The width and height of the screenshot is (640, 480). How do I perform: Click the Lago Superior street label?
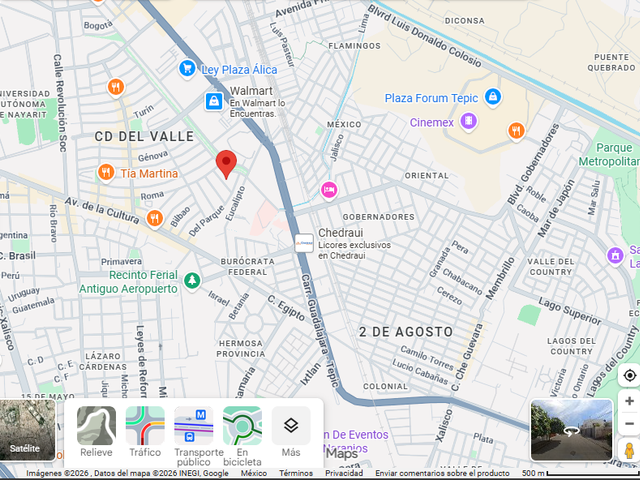pyautogui.click(x=570, y=311)
